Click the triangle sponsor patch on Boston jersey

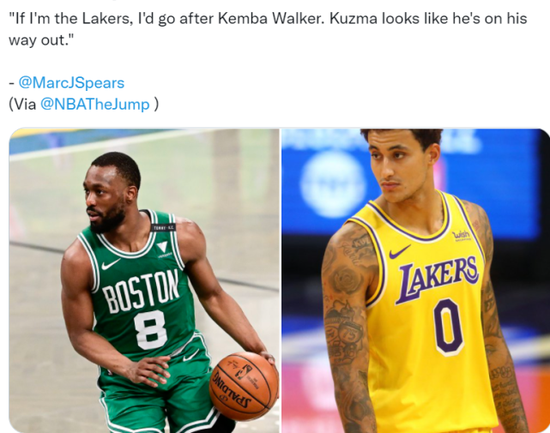pos(162,247)
